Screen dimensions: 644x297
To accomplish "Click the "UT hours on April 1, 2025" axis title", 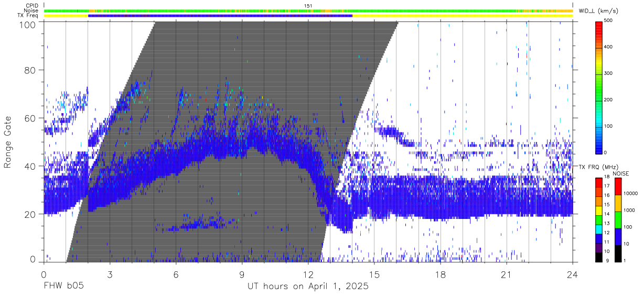I will (308, 287).
